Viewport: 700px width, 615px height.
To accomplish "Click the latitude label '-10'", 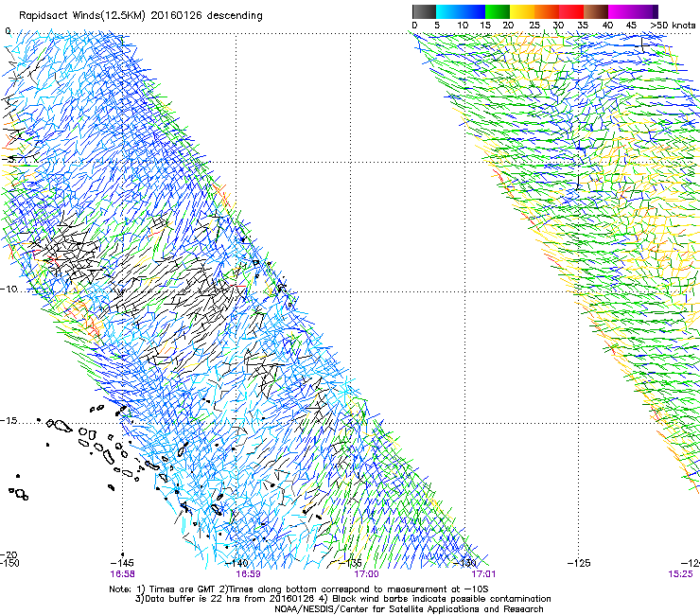I will (x=9, y=289).
